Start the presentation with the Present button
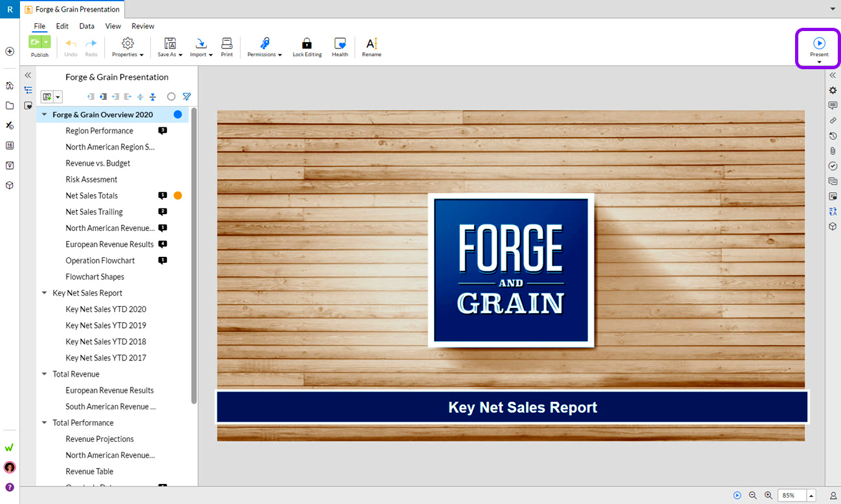Image resolution: width=841 pixels, height=504 pixels. [819, 43]
